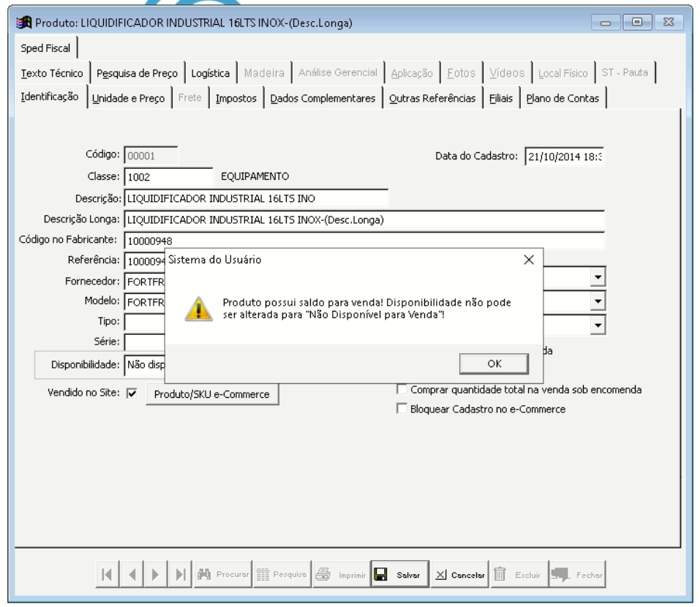
Task: Click the Fotos tab
Action: coord(461,72)
